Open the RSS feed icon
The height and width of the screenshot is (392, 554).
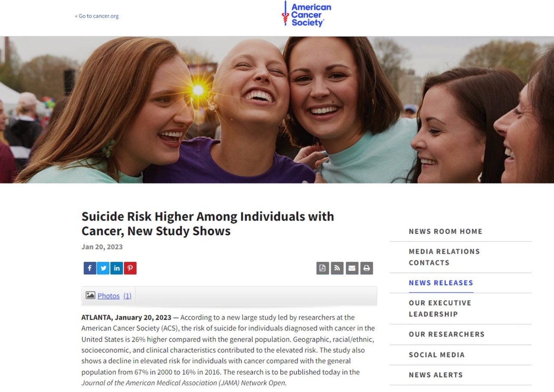(x=337, y=268)
